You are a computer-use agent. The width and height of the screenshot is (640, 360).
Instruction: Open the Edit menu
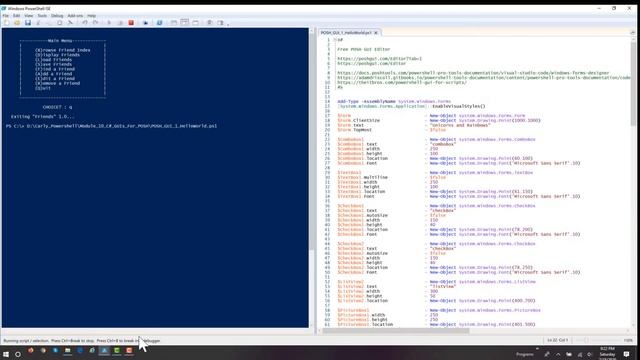pos(16,16)
